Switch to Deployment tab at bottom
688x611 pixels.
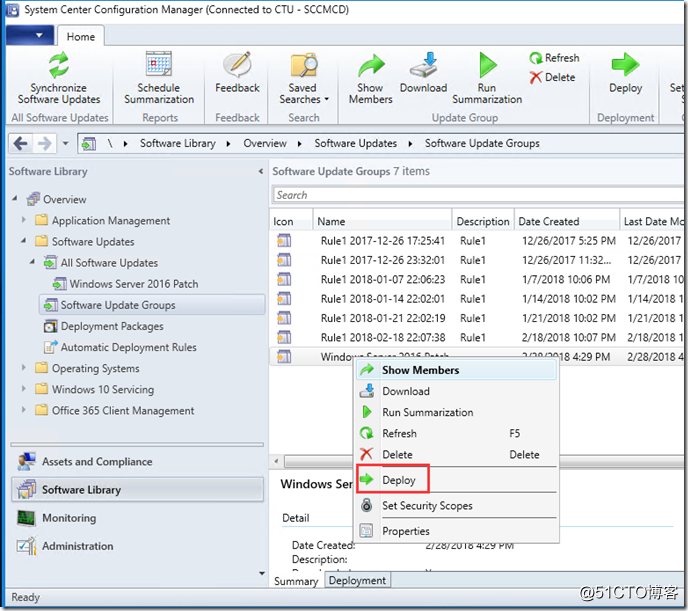pos(357,580)
